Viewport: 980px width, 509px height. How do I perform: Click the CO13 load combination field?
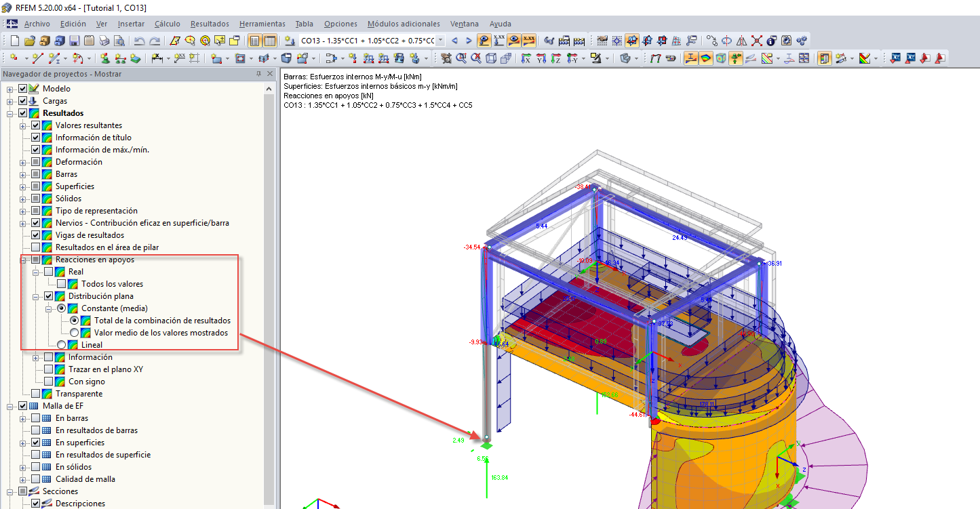367,41
